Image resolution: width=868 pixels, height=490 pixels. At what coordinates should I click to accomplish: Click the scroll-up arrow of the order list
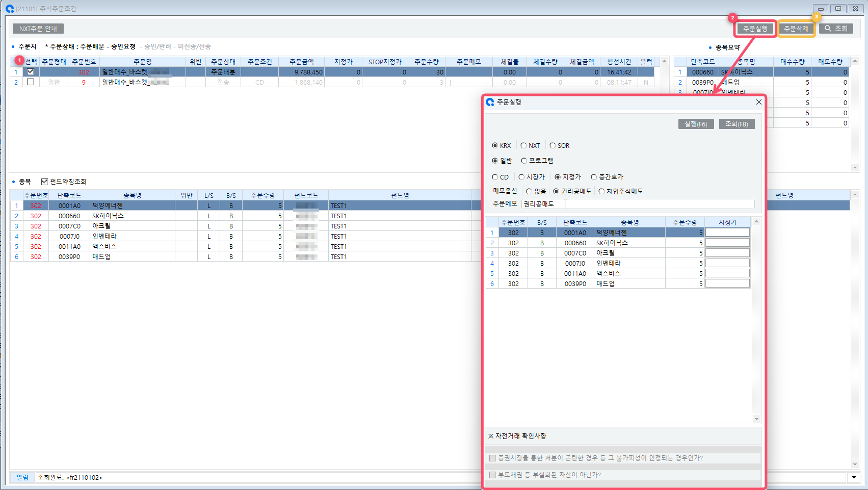pyautogui.click(x=664, y=61)
